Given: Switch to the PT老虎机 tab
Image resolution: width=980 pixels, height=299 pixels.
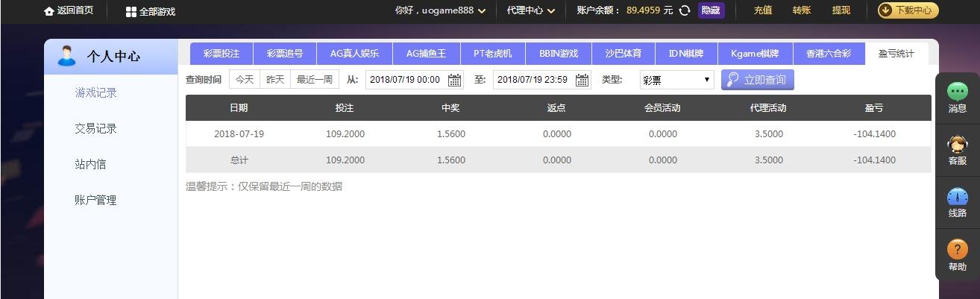Looking at the screenshot, I should 492,54.
